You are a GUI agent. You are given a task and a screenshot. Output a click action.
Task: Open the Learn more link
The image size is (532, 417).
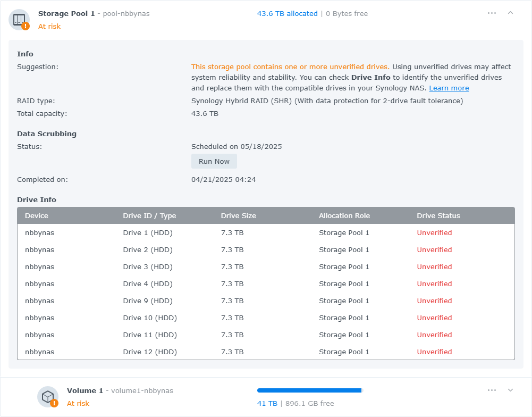[x=449, y=88]
